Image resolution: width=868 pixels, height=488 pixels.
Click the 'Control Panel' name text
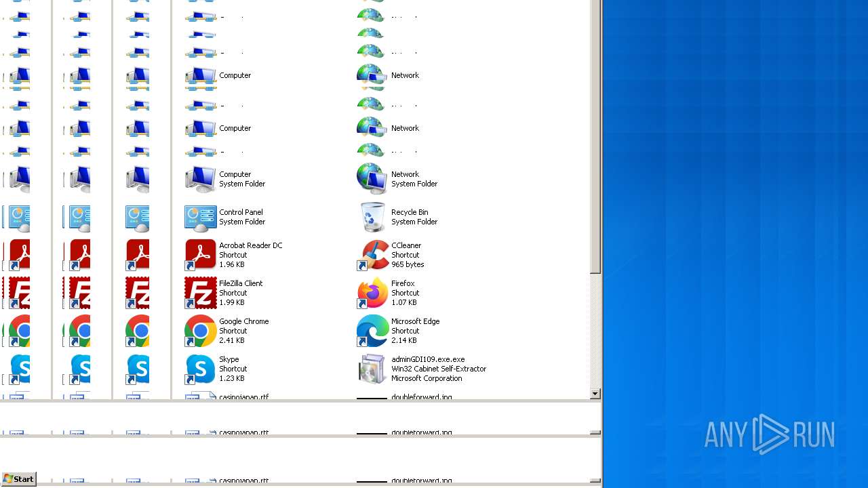241,212
